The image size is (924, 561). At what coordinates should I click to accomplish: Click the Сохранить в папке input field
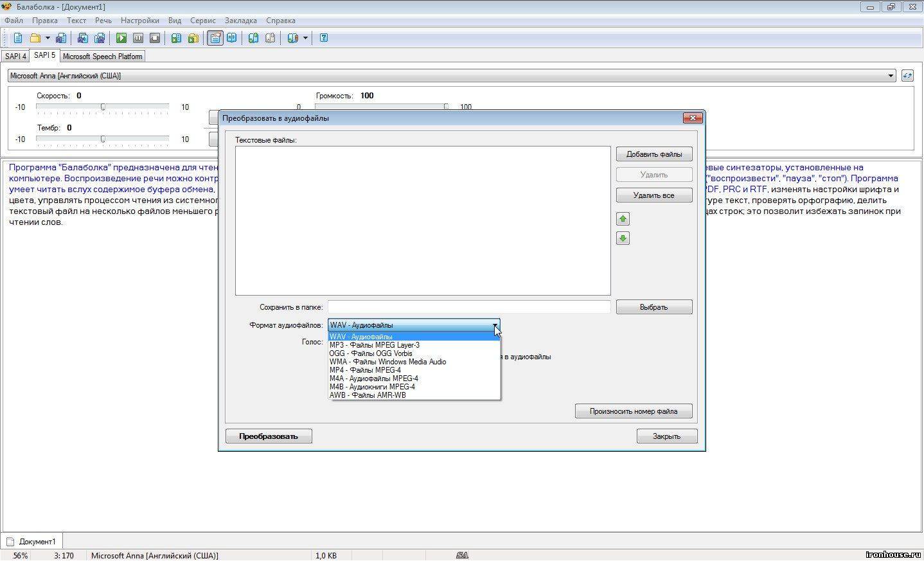coord(469,307)
